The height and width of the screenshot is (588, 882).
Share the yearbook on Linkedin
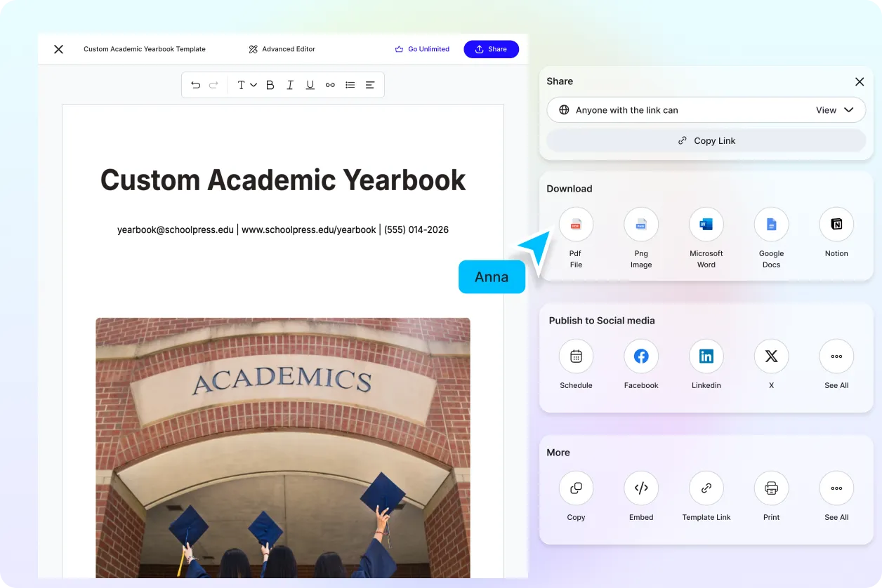pyautogui.click(x=706, y=356)
